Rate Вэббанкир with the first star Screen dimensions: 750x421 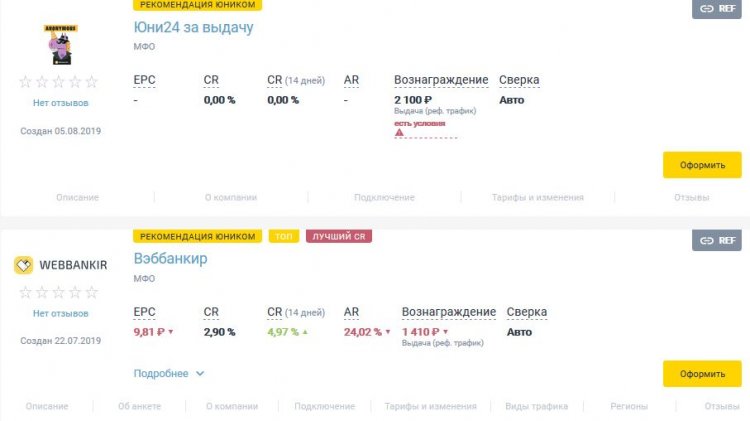(25, 292)
